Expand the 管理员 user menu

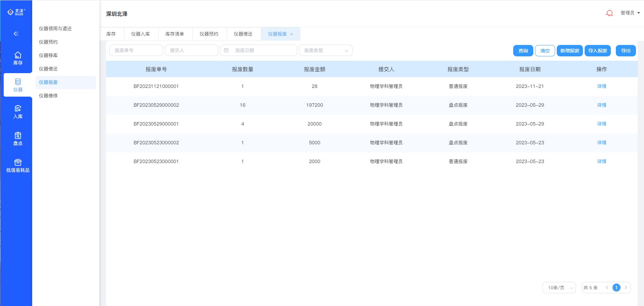pyautogui.click(x=630, y=13)
